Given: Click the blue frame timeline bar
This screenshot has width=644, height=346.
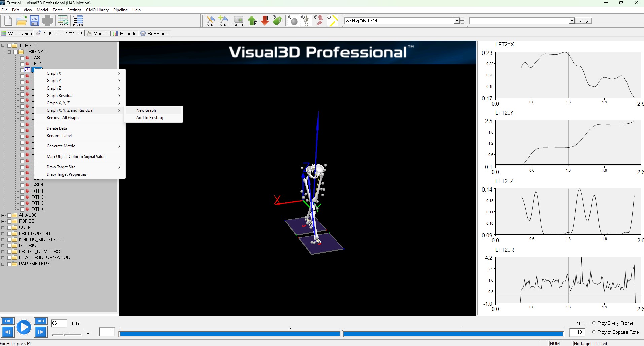Looking at the screenshot, I should click(341, 334).
